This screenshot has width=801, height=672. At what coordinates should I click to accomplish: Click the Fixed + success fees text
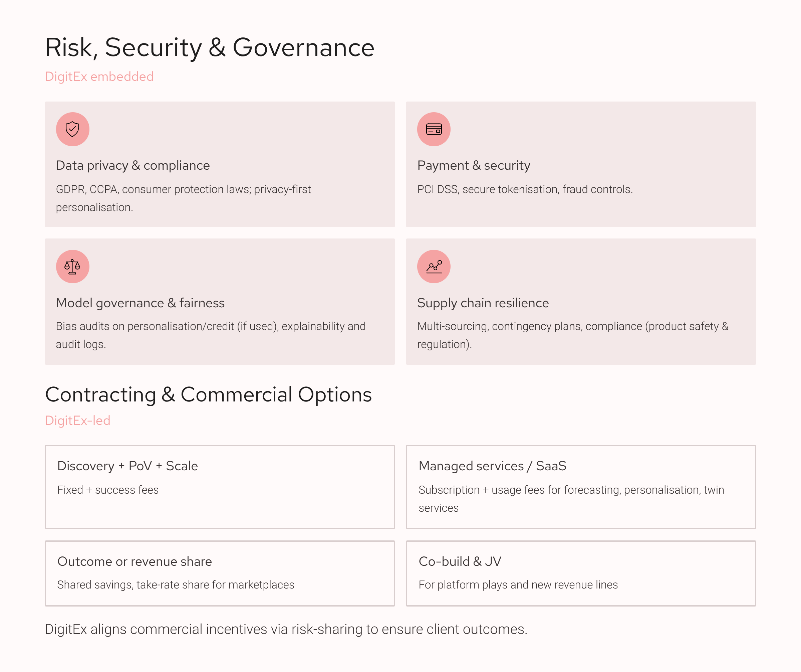tap(108, 490)
